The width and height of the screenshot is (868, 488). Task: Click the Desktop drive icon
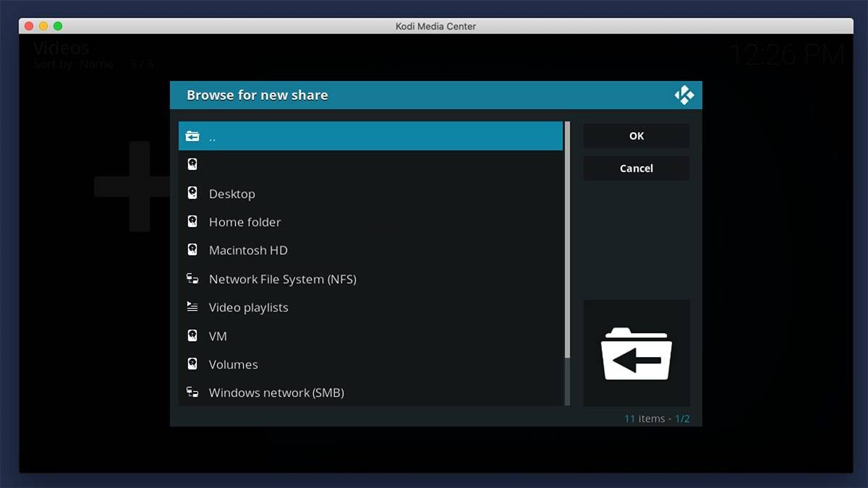[x=192, y=193]
